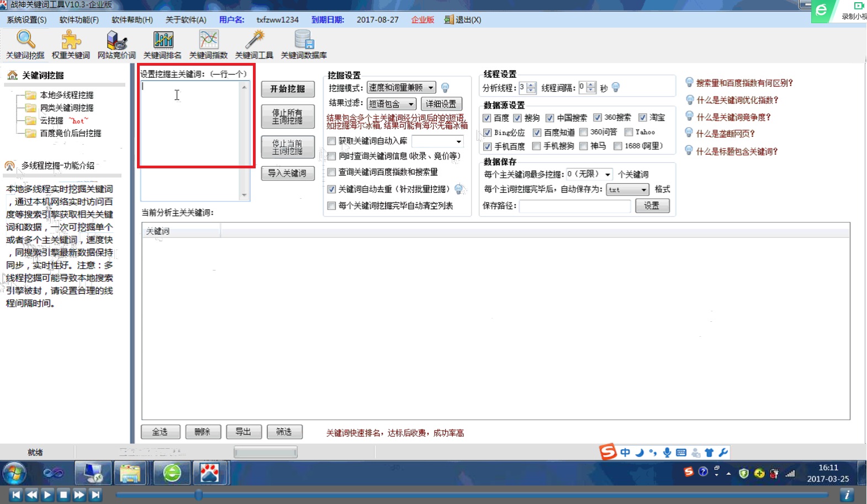Open the 软件功能(F) menu
867x504 pixels.
(79, 20)
